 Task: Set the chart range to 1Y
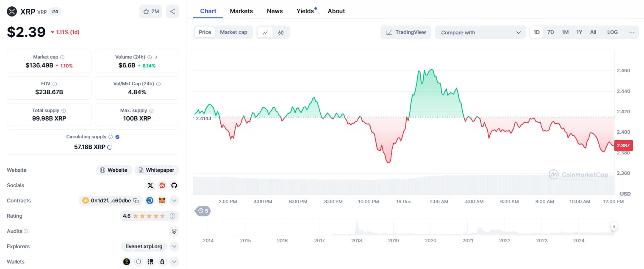(x=579, y=32)
